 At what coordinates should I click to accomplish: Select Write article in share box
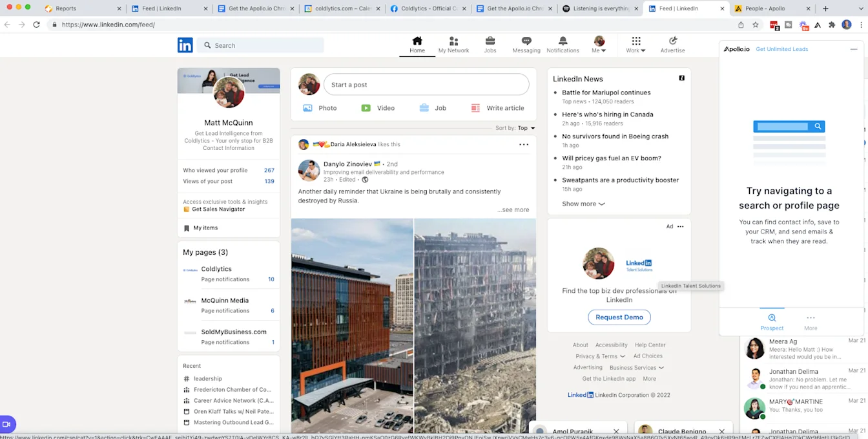[497, 108]
